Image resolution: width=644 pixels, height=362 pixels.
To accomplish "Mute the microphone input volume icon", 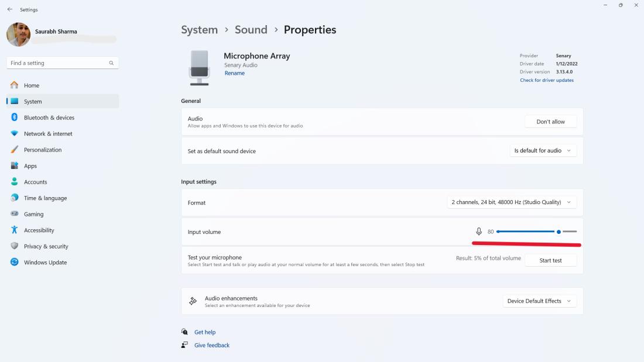I will point(479,232).
